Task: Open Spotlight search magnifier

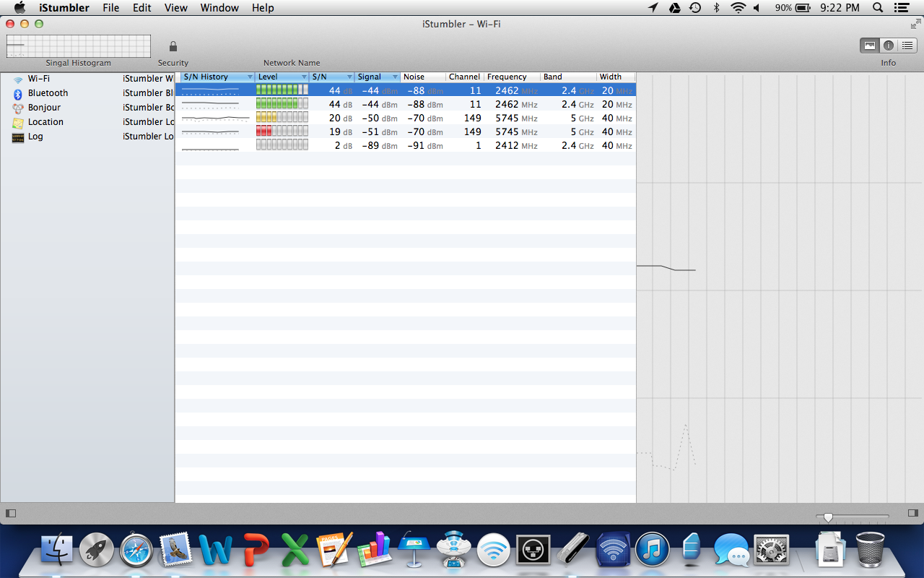Action: coord(878,8)
